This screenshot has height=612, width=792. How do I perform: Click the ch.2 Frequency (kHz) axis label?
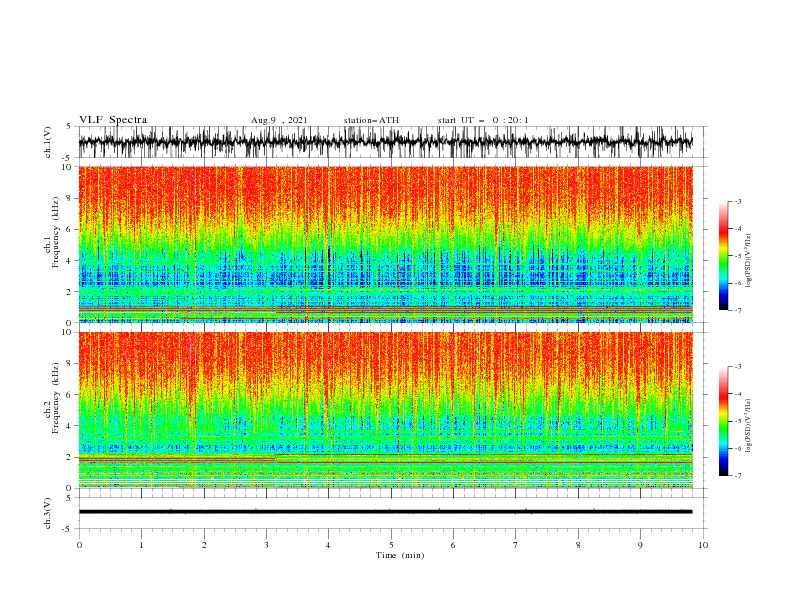click(x=52, y=398)
